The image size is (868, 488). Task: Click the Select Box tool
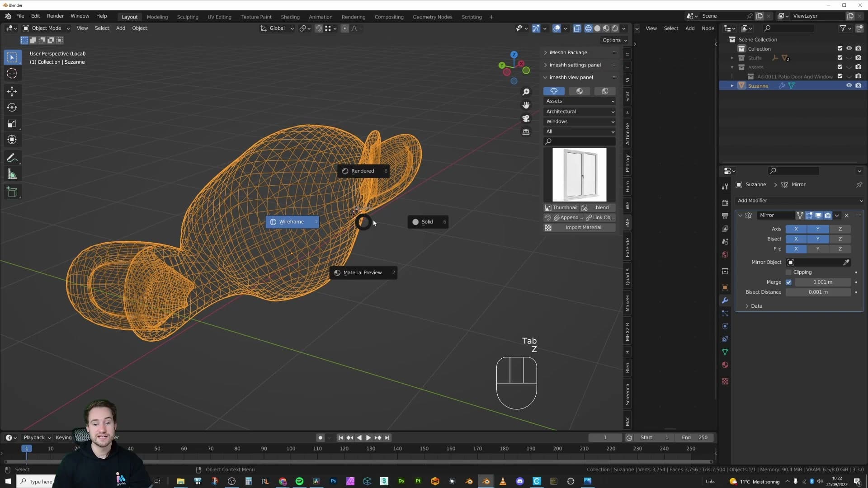[x=12, y=57]
